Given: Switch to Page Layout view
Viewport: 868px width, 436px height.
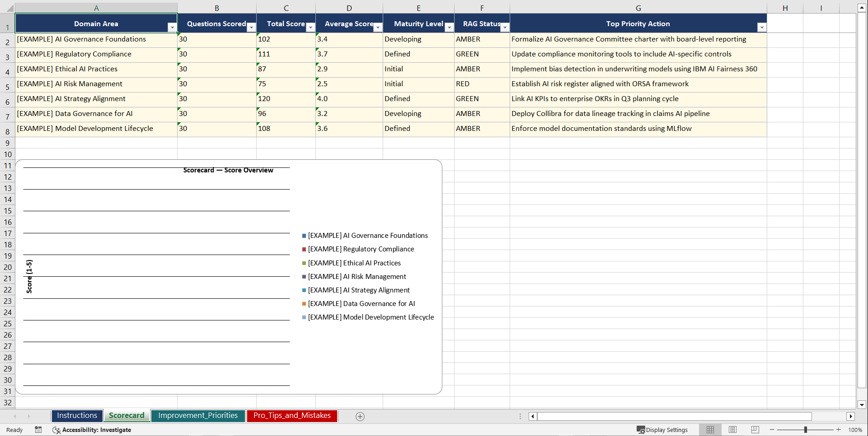Looking at the screenshot, I should pyautogui.click(x=732, y=430).
